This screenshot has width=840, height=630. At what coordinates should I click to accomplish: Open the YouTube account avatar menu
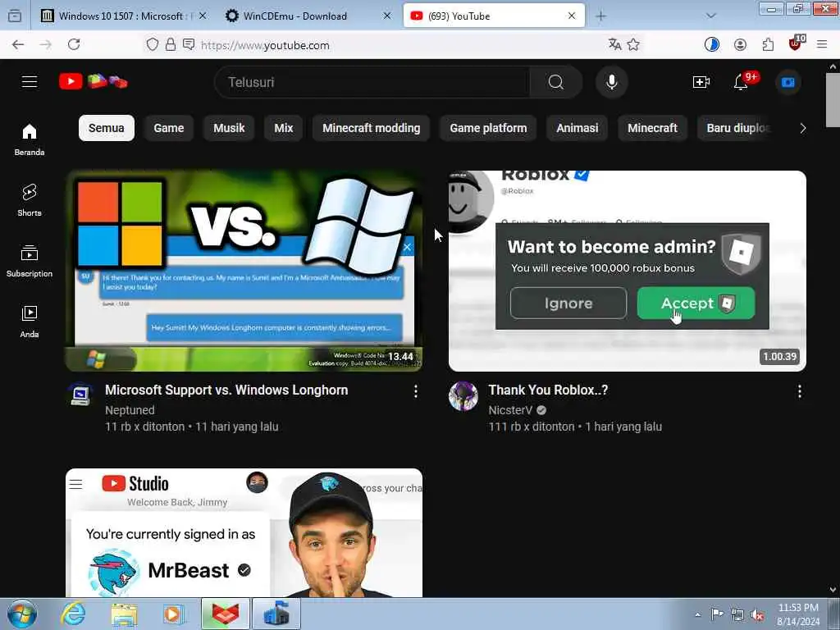point(788,82)
